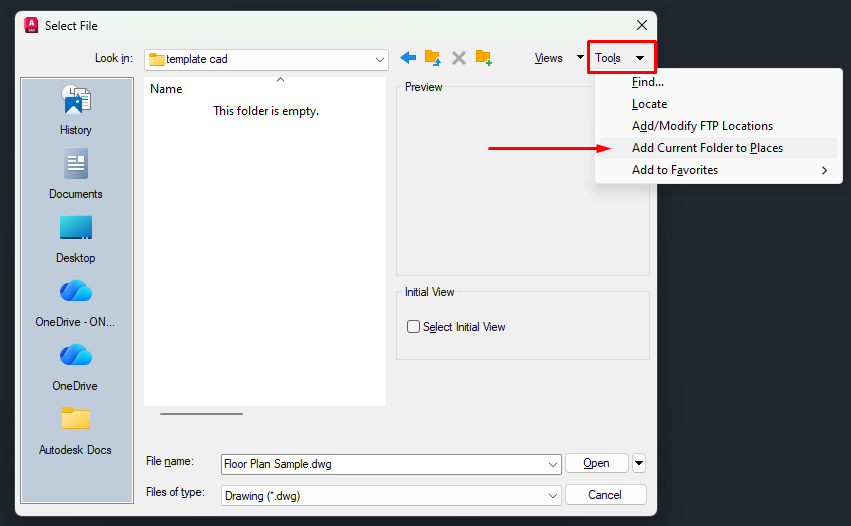Open the Autodesk Docs place
851x526 pixels.
click(x=75, y=431)
